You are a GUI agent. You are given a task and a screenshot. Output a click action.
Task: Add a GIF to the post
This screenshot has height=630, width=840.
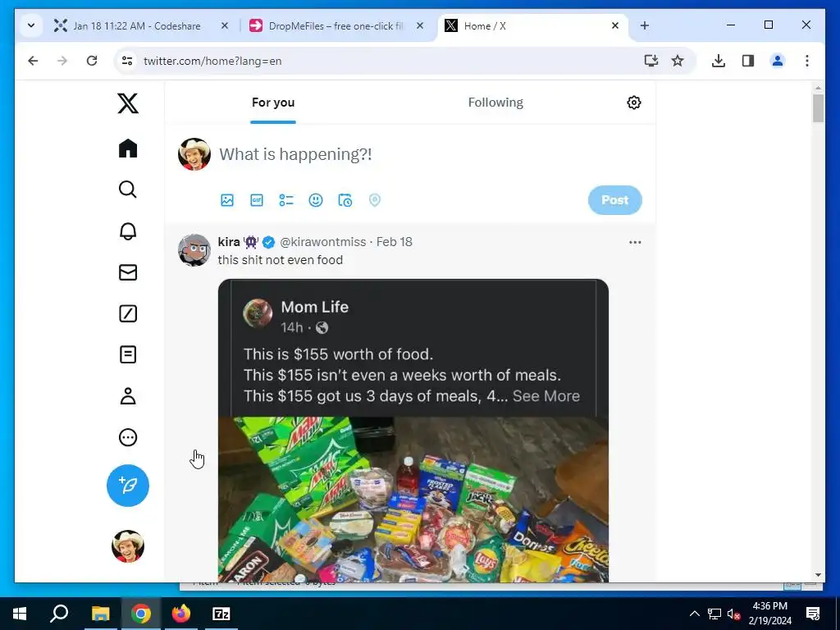tap(257, 200)
